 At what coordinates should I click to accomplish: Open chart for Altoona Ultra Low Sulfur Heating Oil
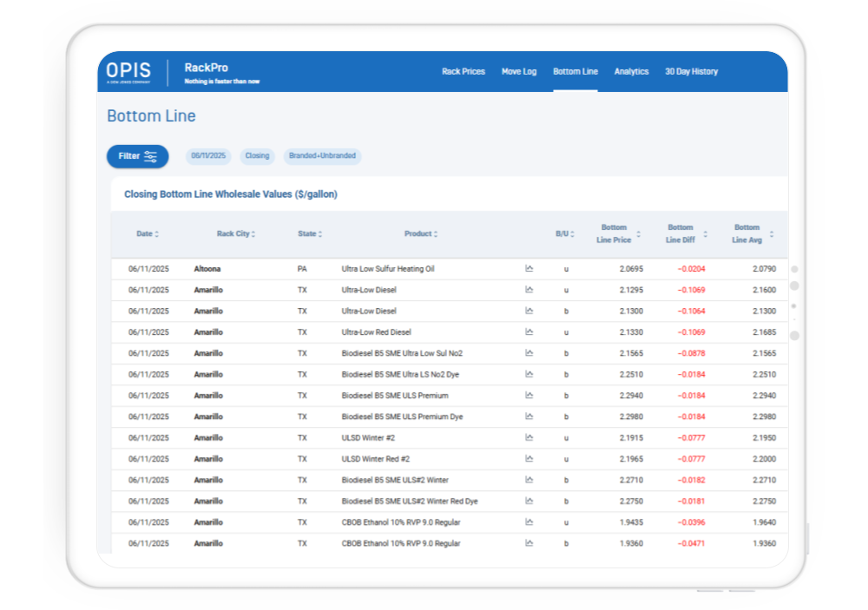pyautogui.click(x=529, y=269)
